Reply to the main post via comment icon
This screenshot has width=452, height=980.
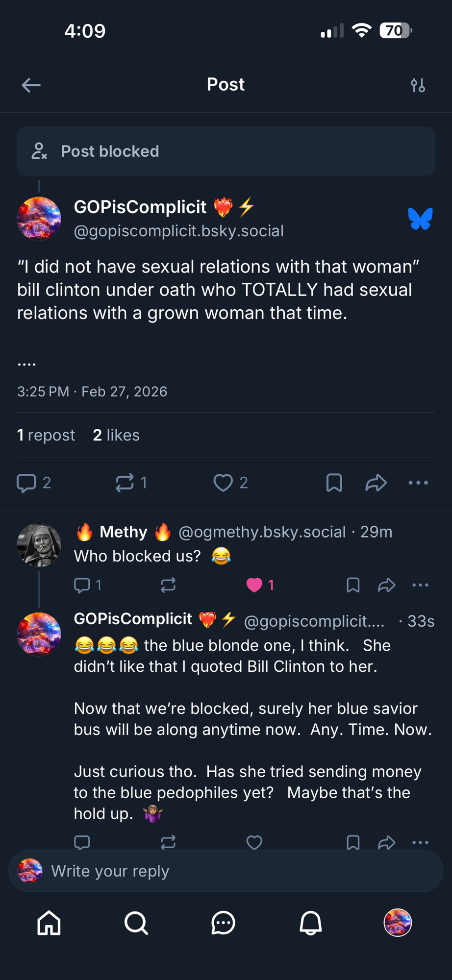pyautogui.click(x=26, y=483)
